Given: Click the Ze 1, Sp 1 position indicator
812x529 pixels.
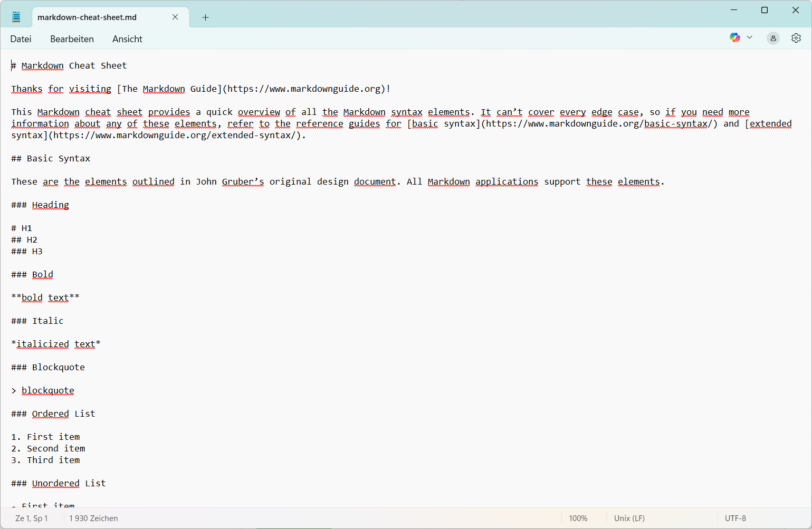Looking at the screenshot, I should (x=32, y=518).
